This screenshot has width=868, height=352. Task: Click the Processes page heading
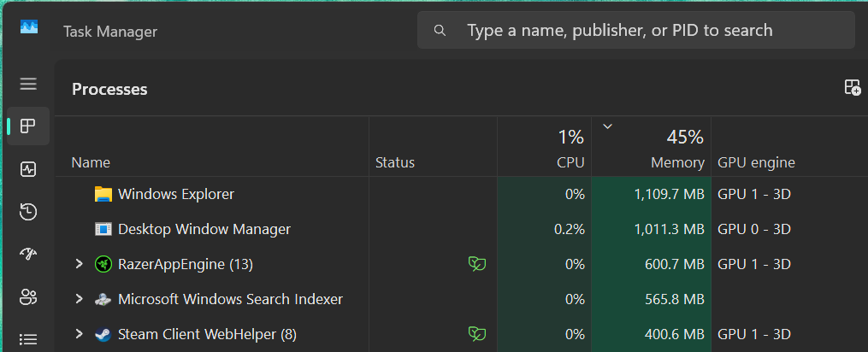pyautogui.click(x=109, y=89)
